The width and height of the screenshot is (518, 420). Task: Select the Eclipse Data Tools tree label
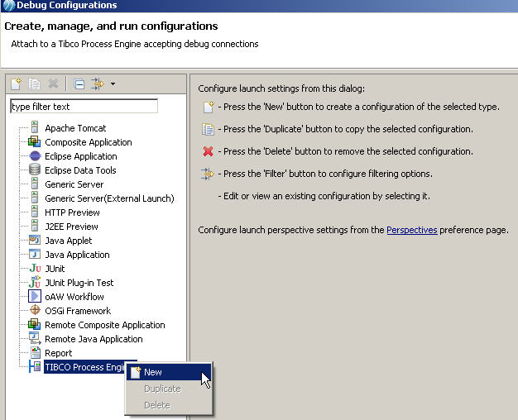coord(80,170)
